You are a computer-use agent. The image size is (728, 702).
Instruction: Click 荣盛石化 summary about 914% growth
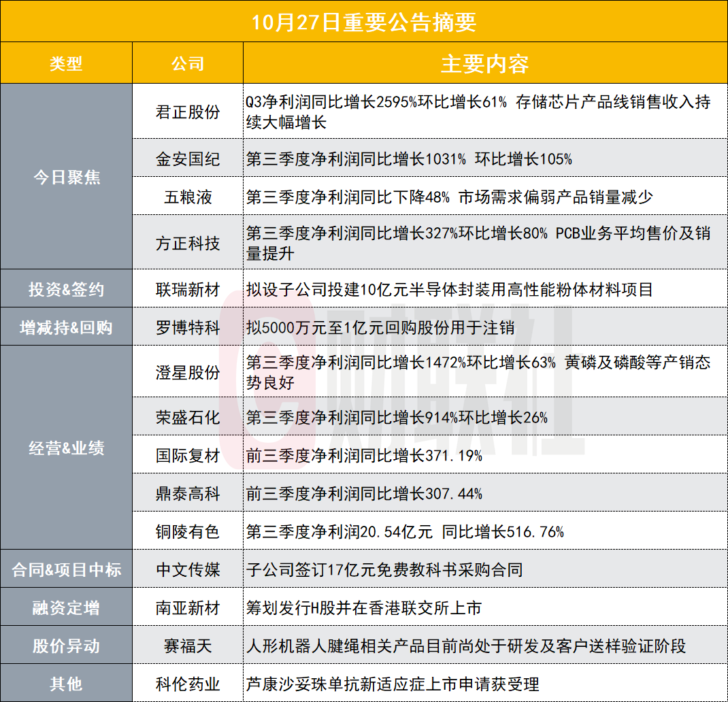click(397, 418)
